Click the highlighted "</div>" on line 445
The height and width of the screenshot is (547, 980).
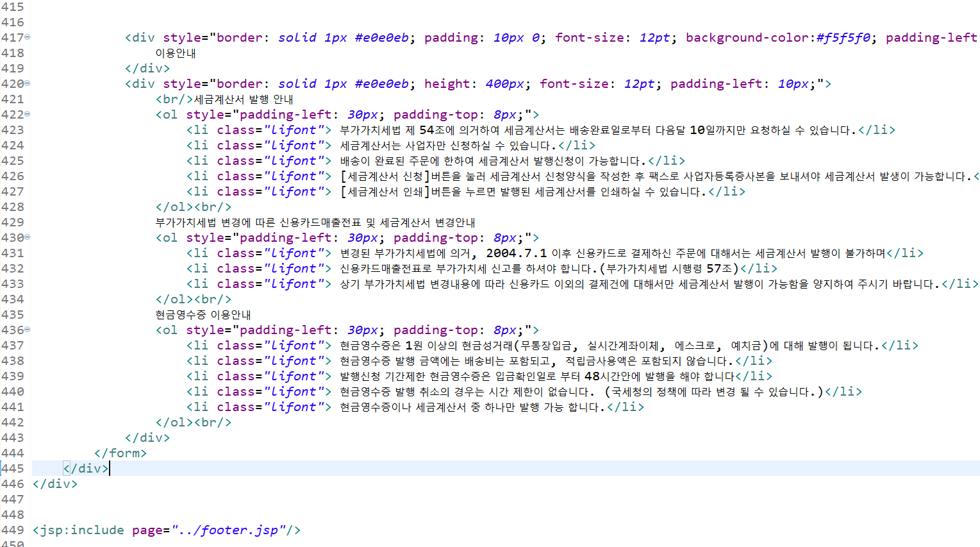(x=86, y=469)
